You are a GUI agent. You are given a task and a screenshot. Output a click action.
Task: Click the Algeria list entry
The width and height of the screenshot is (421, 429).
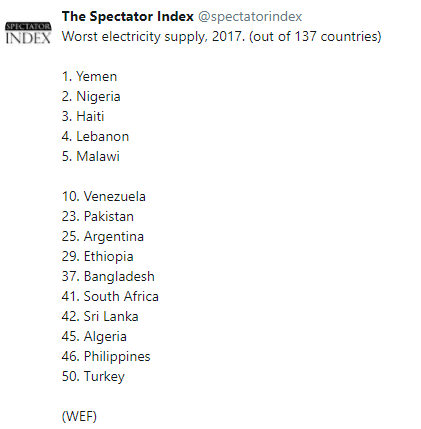(x=94, y=337)
